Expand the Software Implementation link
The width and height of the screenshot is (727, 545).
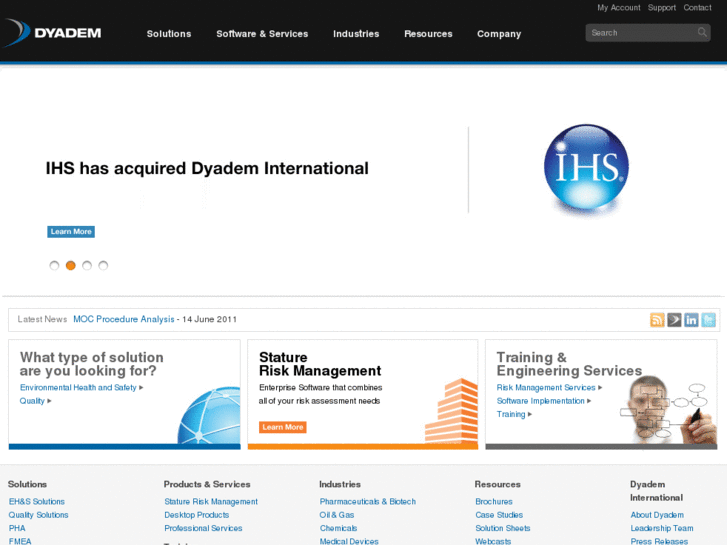point(543,401)
